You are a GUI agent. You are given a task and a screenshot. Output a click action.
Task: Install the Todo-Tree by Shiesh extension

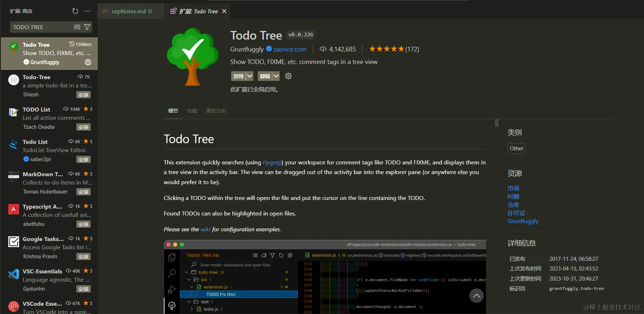pyautogui.click(x=84, y=95)
